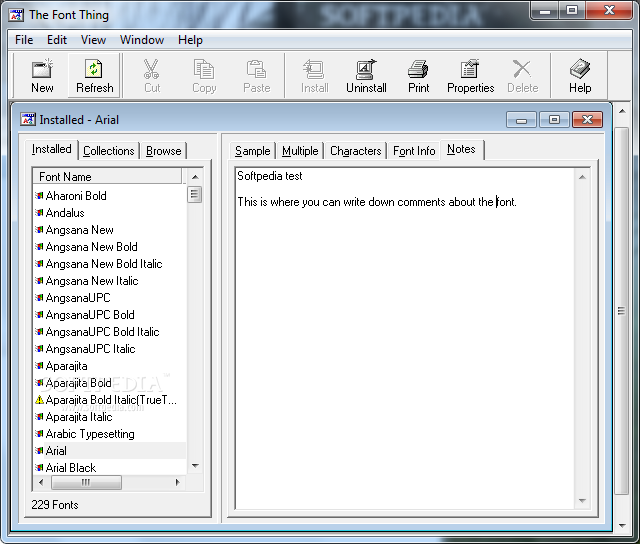Screen dimensions: 640x544
Task: Click the font list horizontal scroll thumb
Action: (x=86, y=482)
